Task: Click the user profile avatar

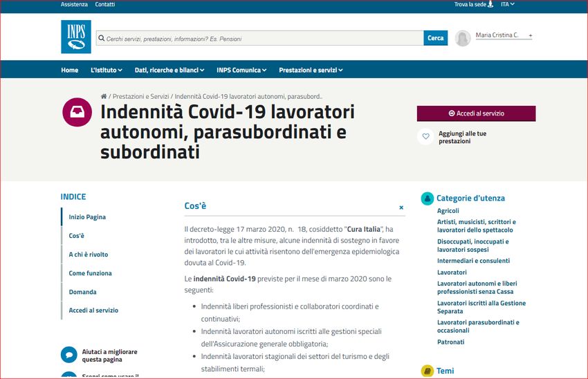Action: click(463, 39)
